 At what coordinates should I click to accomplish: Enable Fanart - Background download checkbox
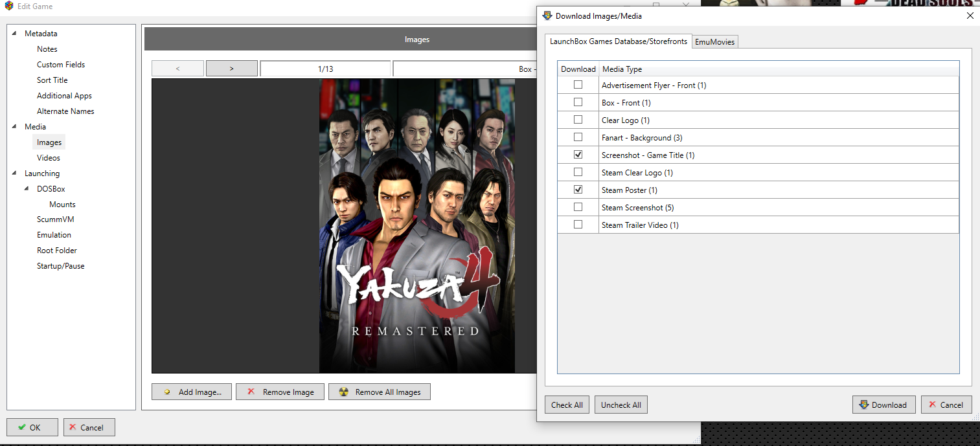tap(578, 137)
